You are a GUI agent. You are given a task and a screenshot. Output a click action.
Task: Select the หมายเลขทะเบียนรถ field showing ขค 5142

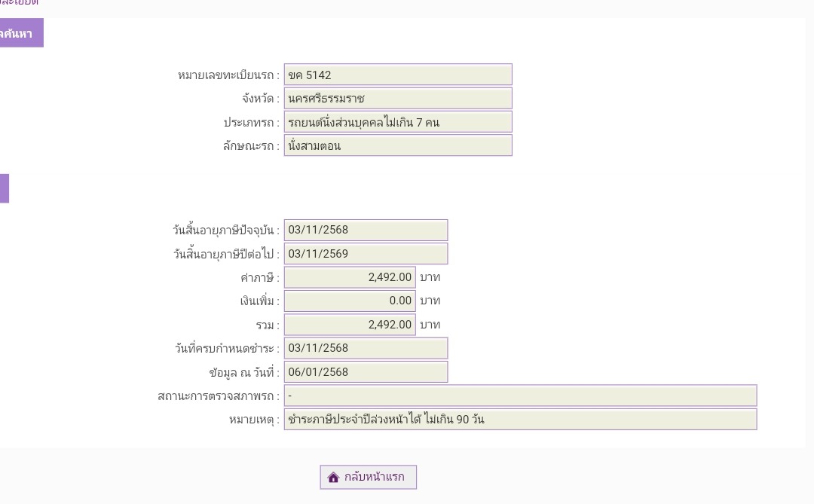(398, 75)
